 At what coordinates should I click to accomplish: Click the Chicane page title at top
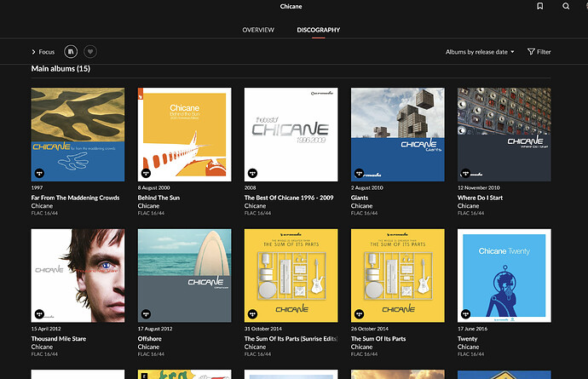[291, 6]
